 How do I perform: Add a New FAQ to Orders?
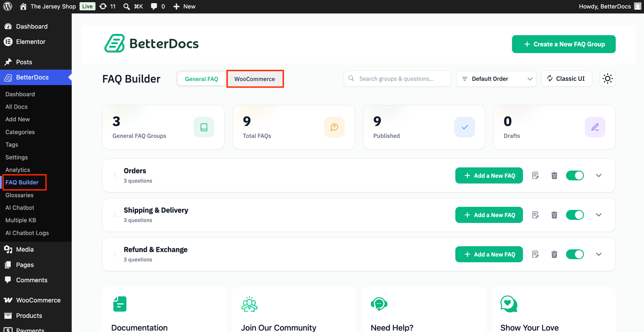tap(489, 176)
